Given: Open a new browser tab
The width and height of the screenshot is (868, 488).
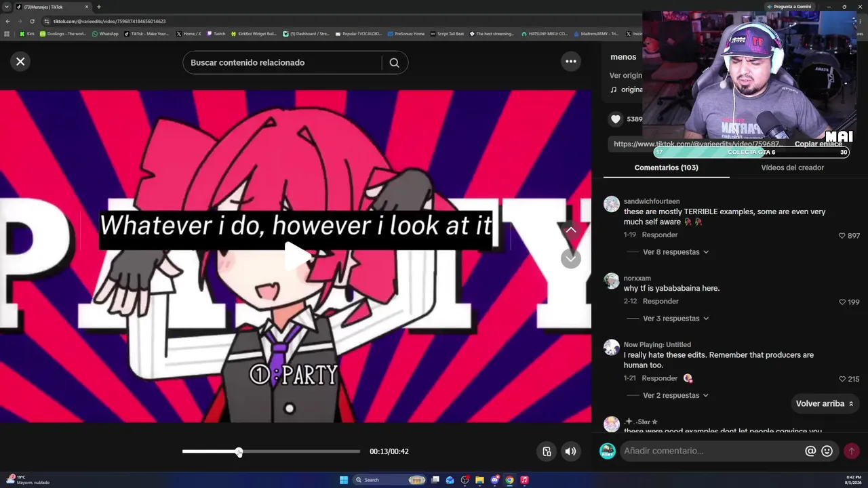Looking at the screenshot, I should [99, 7].
